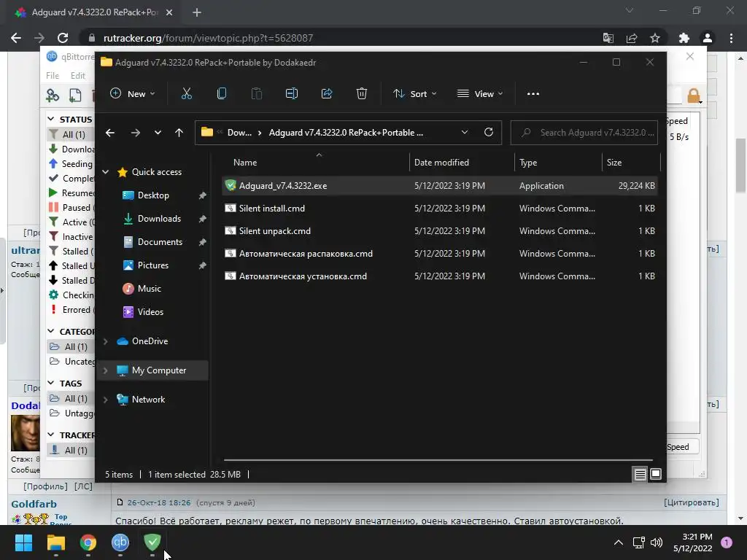Expand the OneDrive tree node
Screen dimensions: 747x560
(x=106, y=341)
